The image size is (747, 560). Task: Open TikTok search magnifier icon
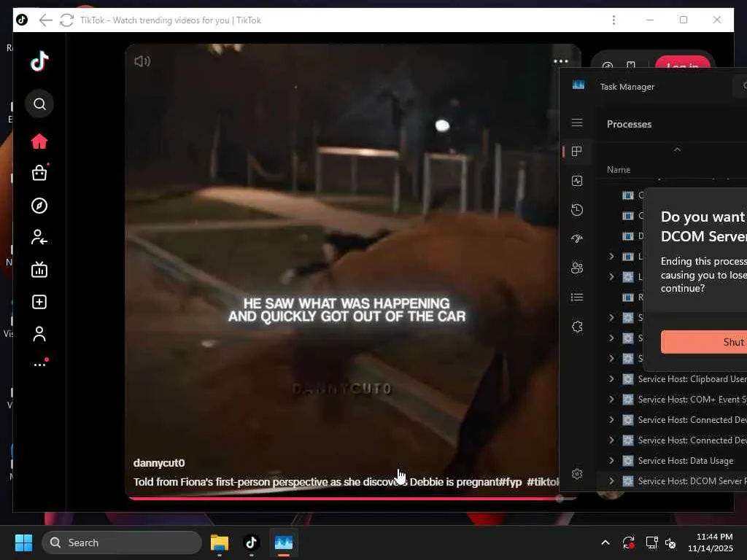[x=39, y=104]
